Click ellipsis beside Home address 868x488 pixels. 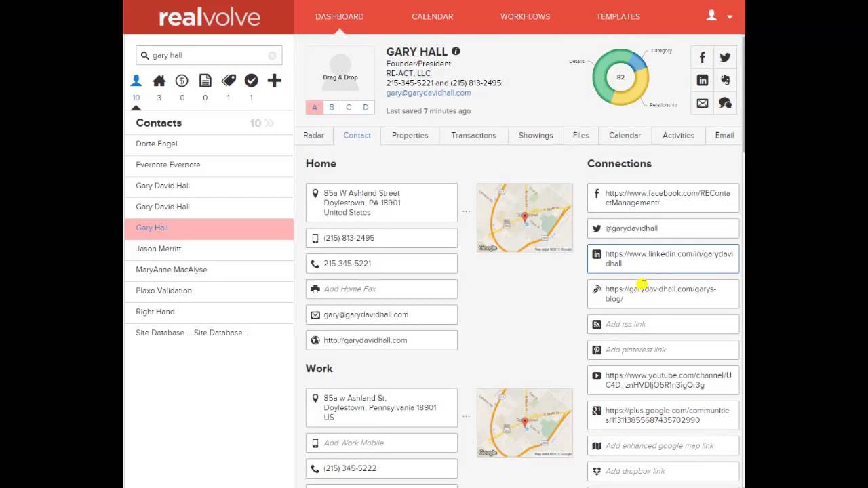(466, 212)
